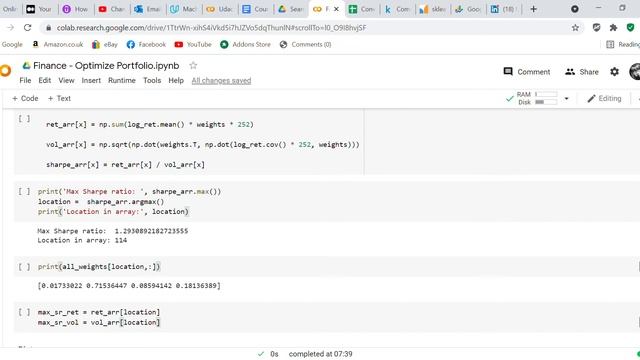The image size is (640, 360).
Task: Click the Colab logo
Action: pyautogui.click(x=5, y=71)
